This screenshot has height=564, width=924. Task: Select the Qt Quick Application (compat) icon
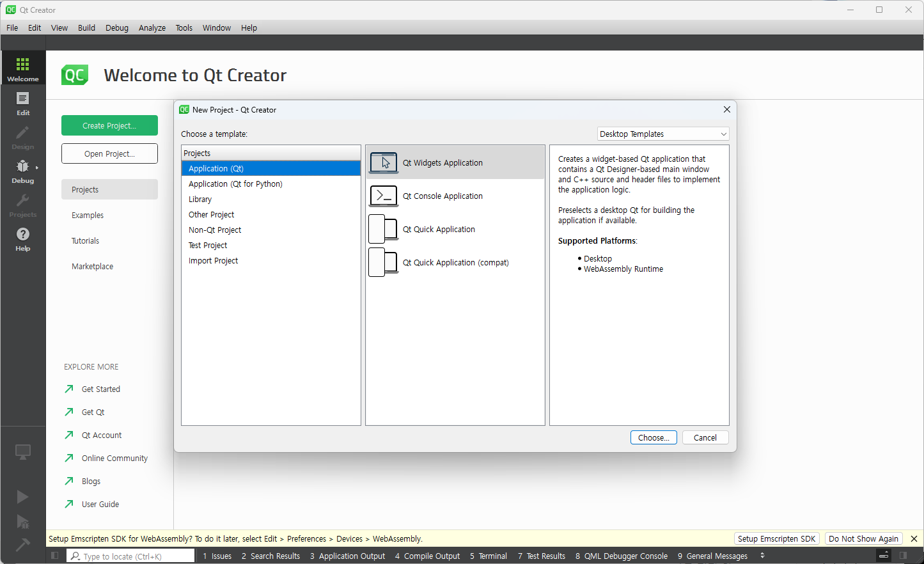tap(384, 262)
